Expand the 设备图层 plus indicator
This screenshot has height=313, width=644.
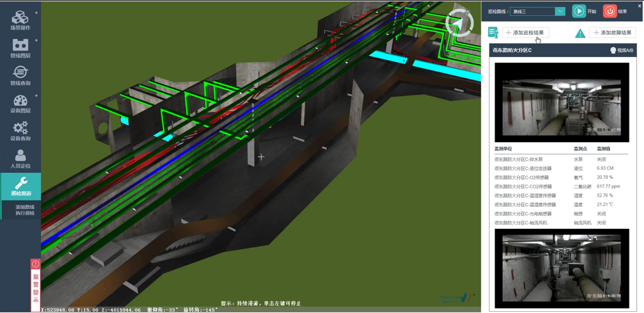tap(36, 96)
